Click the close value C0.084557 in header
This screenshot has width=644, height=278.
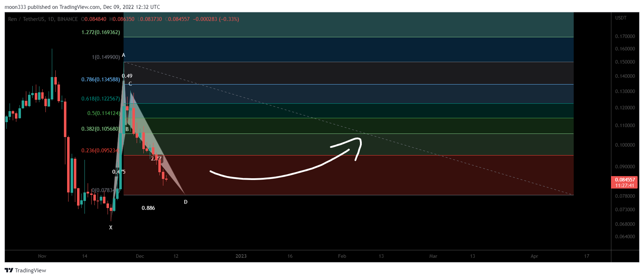coord(178,19)
